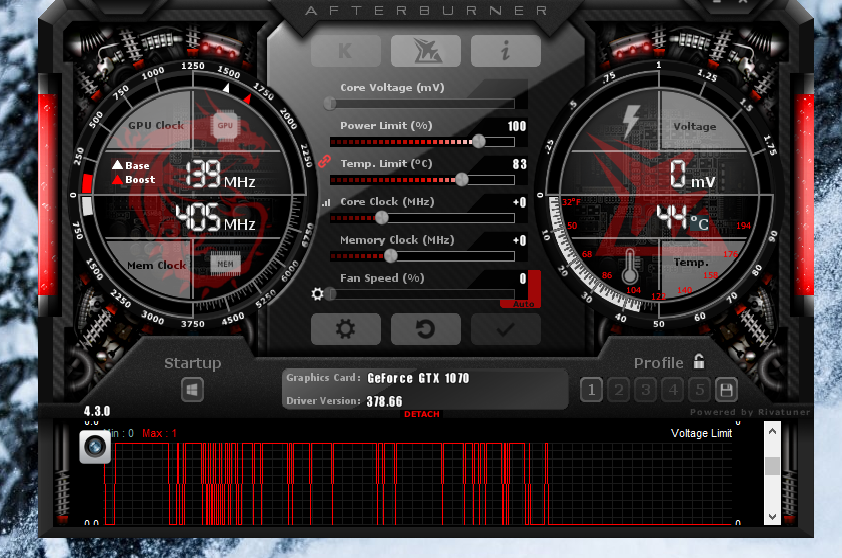This screenshot has width=842, height=558.
Task: Click the Fan Speed value 0
Action: tap(522, 279)
